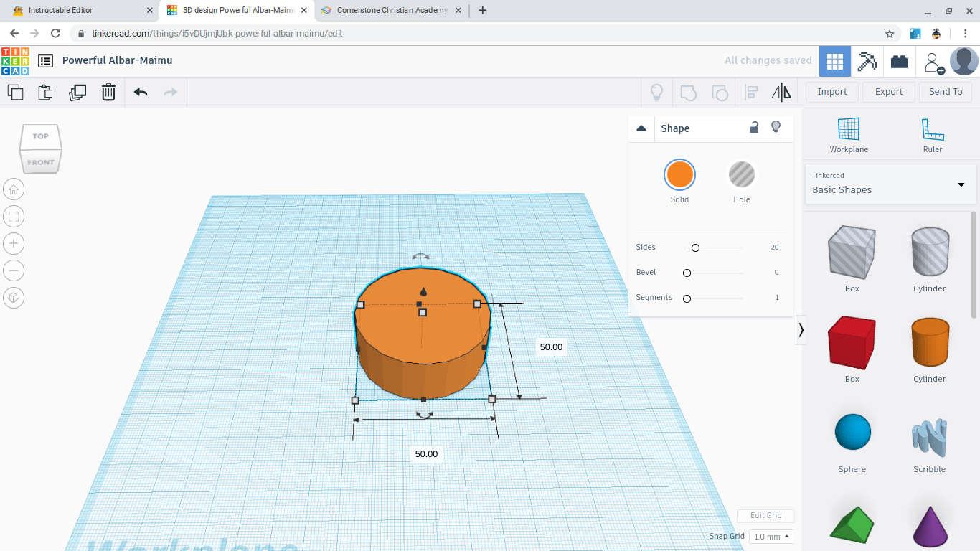The height and width of the screenshot is (551, 980).
Task: Collapse the Shape panel with its arrow
Action: [641, 128]
